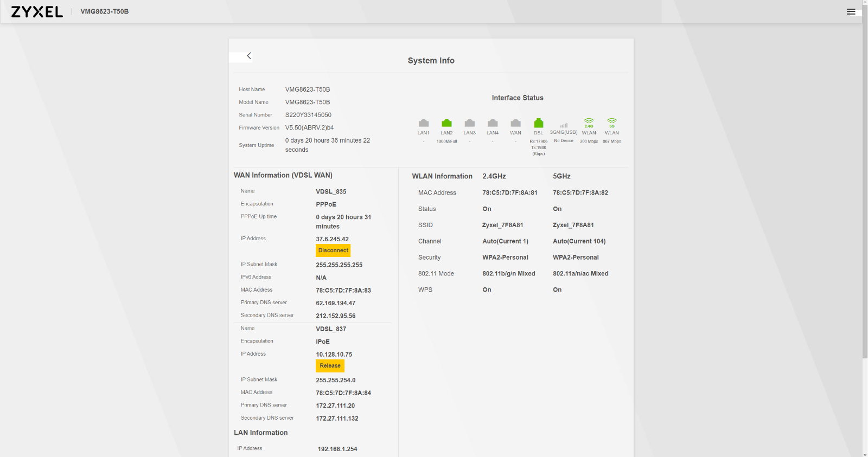Click the 2.4GHz column header
This screenshot has width=868, height=457.
[x=494, y=176]
